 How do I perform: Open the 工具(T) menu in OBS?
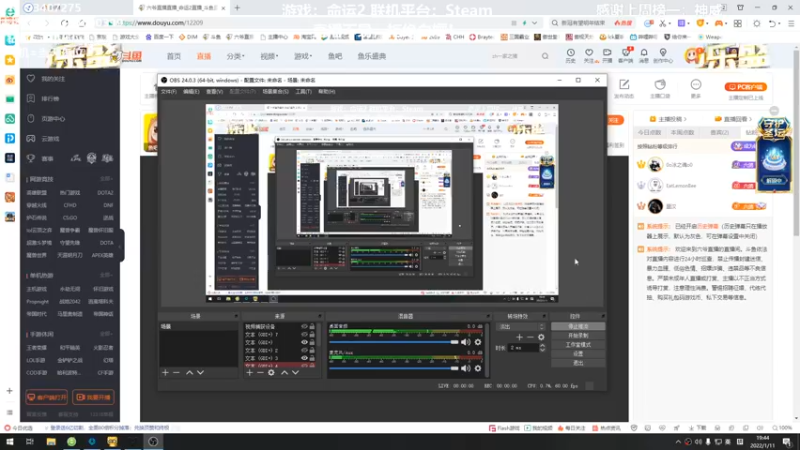click(x=303, y=92)
